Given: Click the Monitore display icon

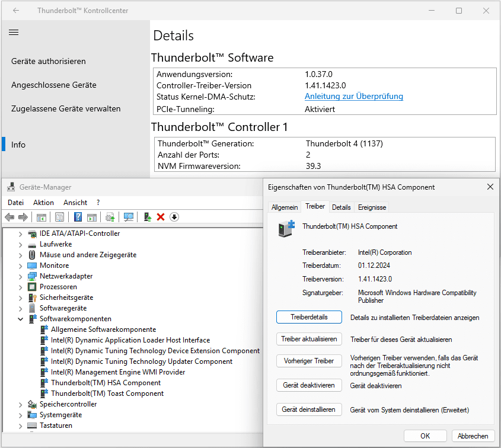Looking at the screenshot, I should click(32, 265).
